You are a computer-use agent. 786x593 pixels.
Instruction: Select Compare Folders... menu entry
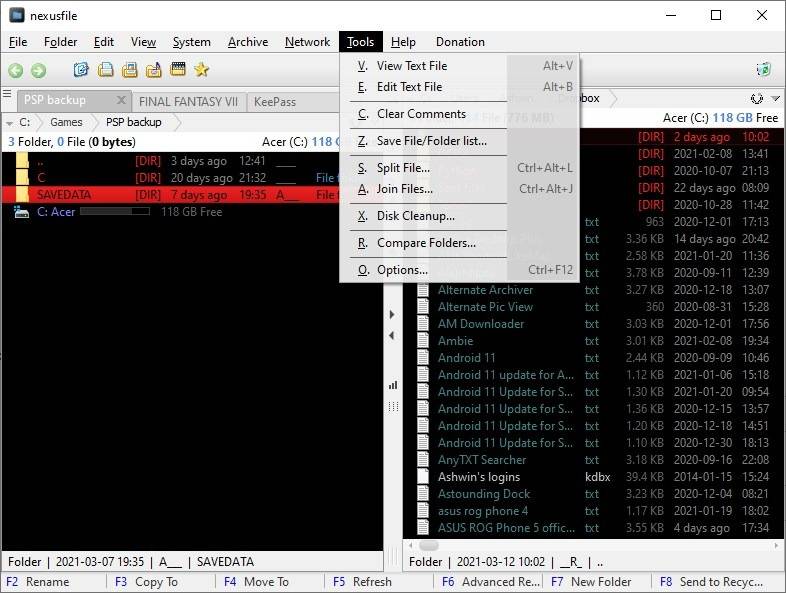pos(459,243)
